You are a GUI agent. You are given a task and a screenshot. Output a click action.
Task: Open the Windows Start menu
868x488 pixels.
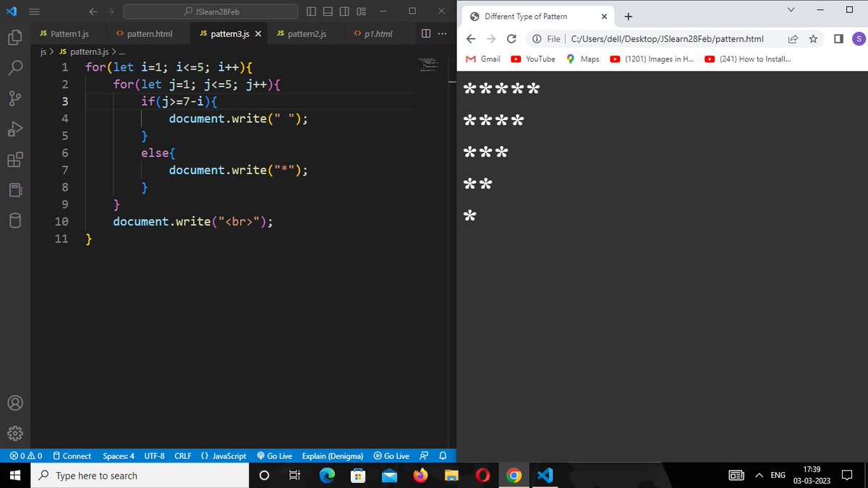coord(16,476)
